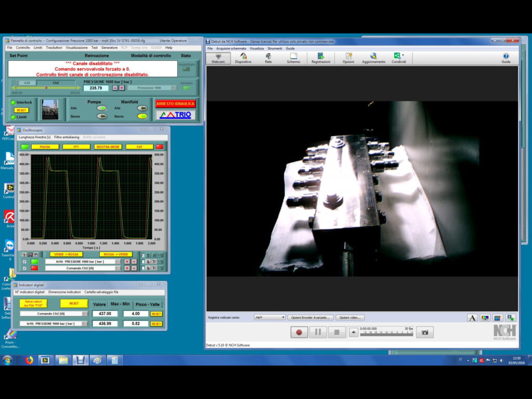Toggle the red Comando Ch2 trace checkbox
Screen dimensions: 532x399
click(x=24, y=268)
